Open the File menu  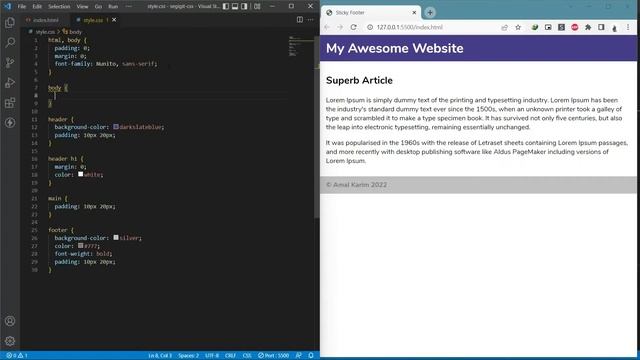click(x=22, y=6)
